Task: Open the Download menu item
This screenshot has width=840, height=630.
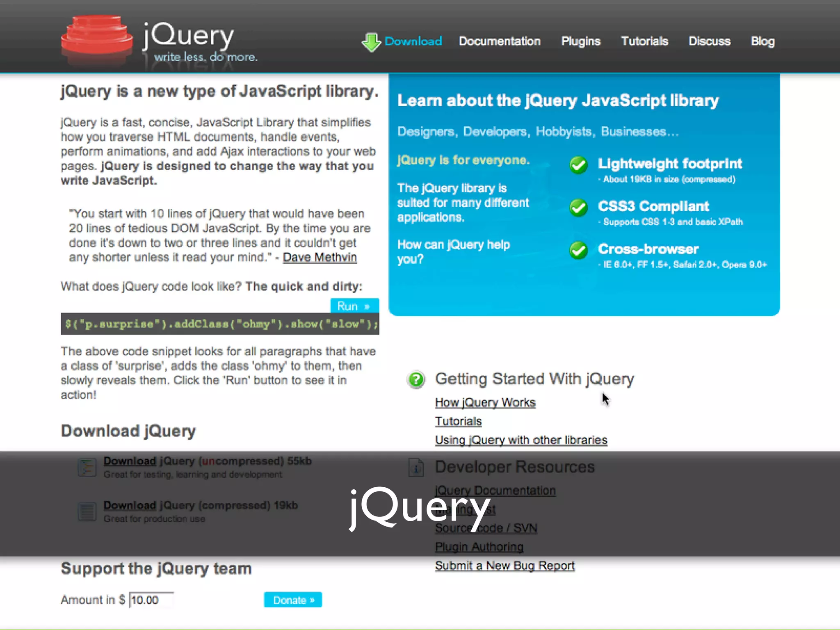Action: [413, 41]
